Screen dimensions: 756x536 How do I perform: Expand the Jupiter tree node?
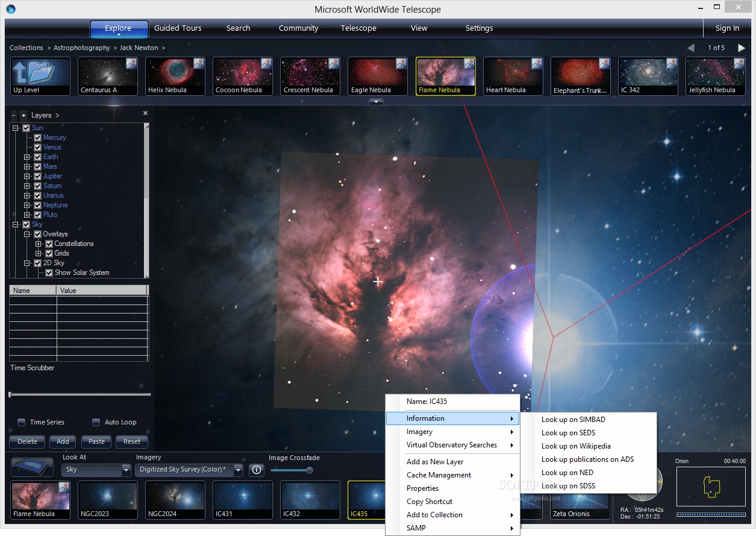coord(27,176)
